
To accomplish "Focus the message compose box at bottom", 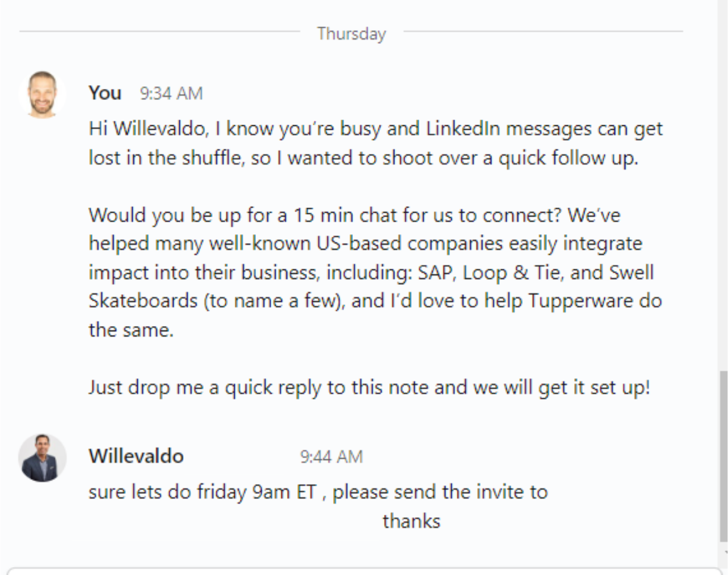I will pyautogui.click(x=364, y=571).
